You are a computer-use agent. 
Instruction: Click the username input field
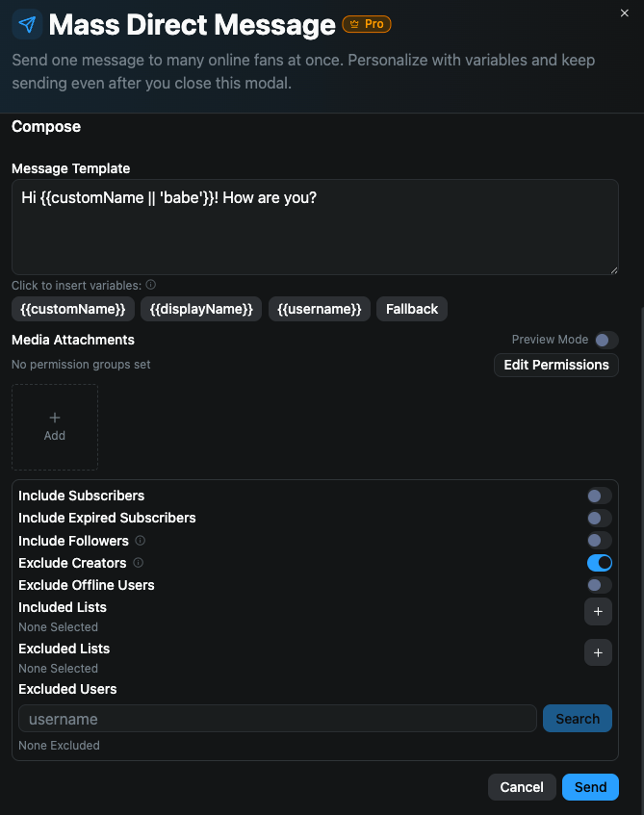click(x=277, y=718)
